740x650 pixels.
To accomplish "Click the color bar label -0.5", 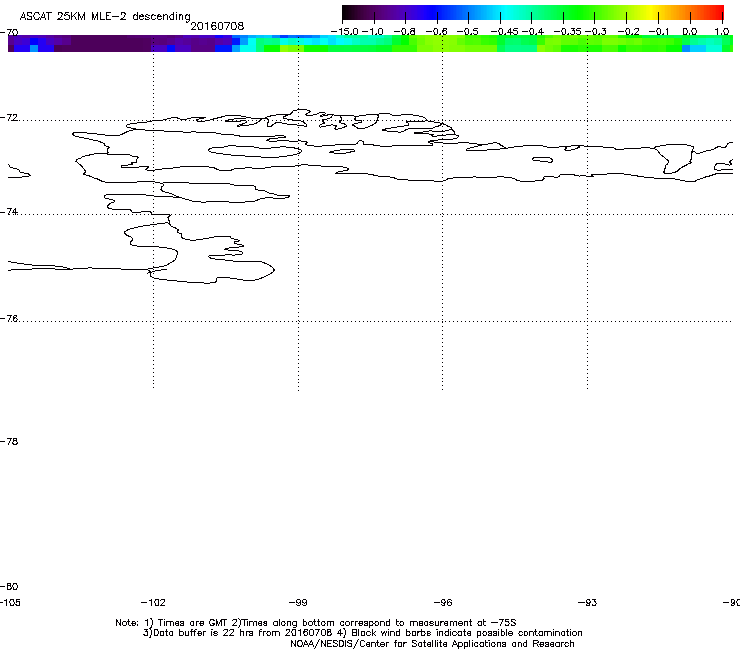I will pos(468,32).
